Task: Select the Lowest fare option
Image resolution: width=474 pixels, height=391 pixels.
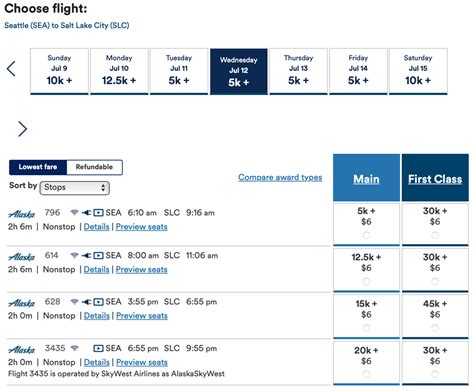Action: [x=38, y=167]
